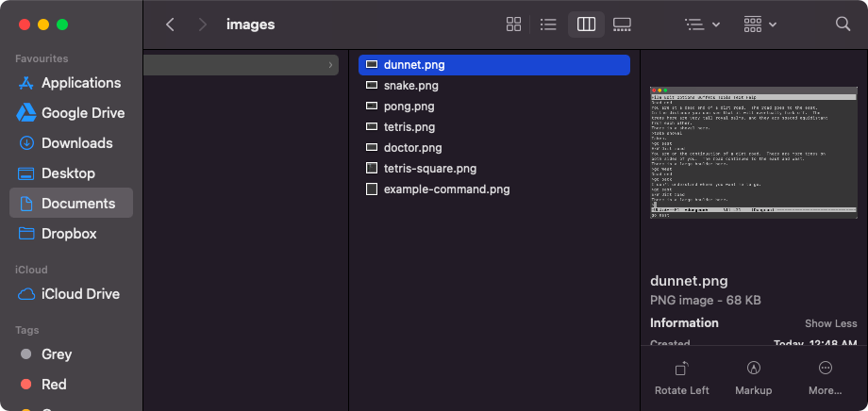This screenshot has height=411, width=868.
Task: Open iCloud Drive in sidebar
Action: point(80,294)
